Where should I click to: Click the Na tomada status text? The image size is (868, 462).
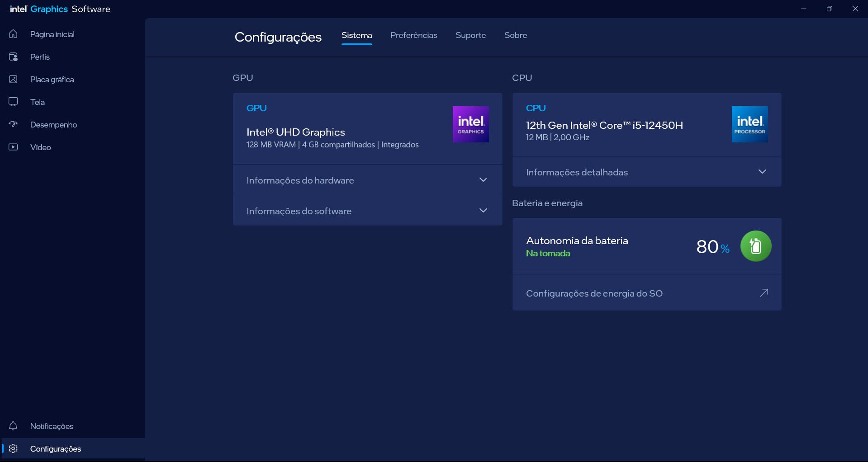click(x=548, y=253)
